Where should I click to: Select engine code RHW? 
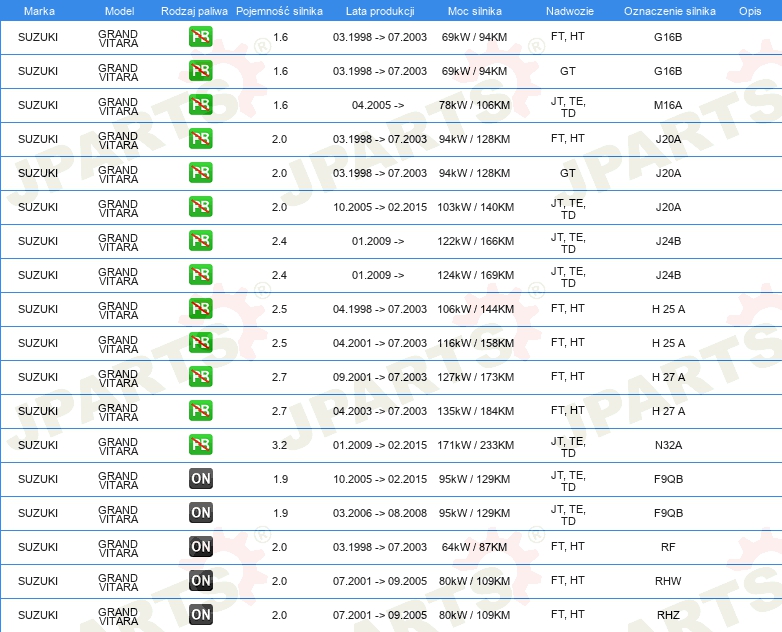pyautogui.click(x=668, y=581)
